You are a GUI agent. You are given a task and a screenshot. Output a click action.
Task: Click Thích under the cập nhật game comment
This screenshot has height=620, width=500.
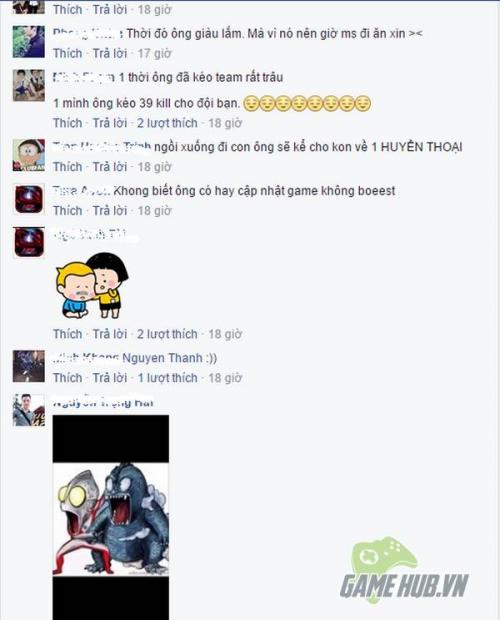click(67, 211)
